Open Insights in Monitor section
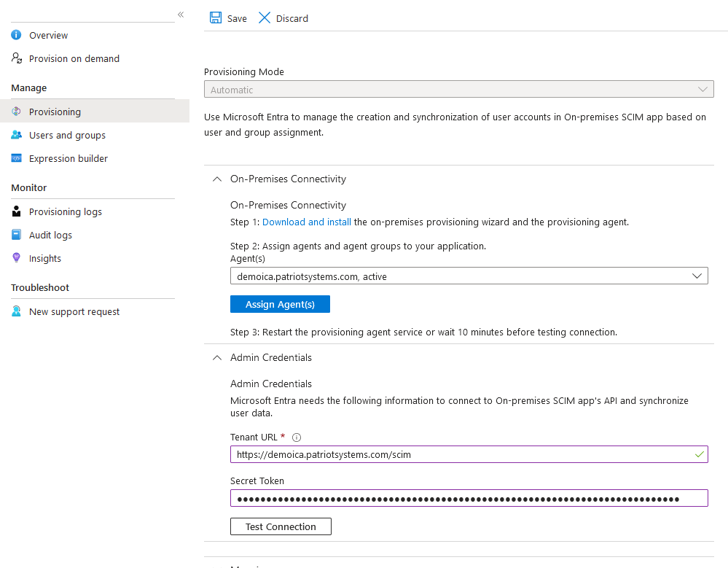Image resolution: width=728 pixels, height=568 pixels. tap(45, 258)
